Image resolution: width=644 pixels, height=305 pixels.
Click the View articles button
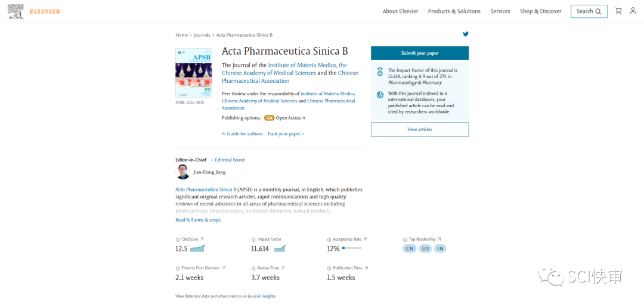click(x=420, y=129)
